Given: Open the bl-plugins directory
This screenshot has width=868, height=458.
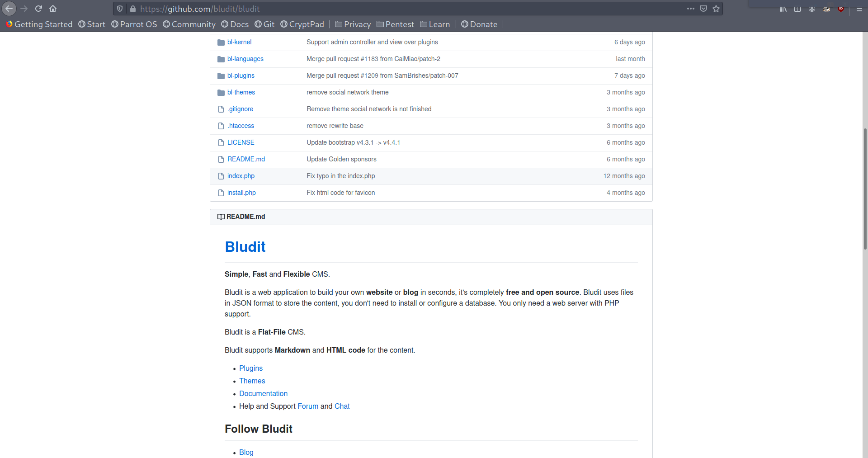Looking at the screenshot, I should (241, 76).
